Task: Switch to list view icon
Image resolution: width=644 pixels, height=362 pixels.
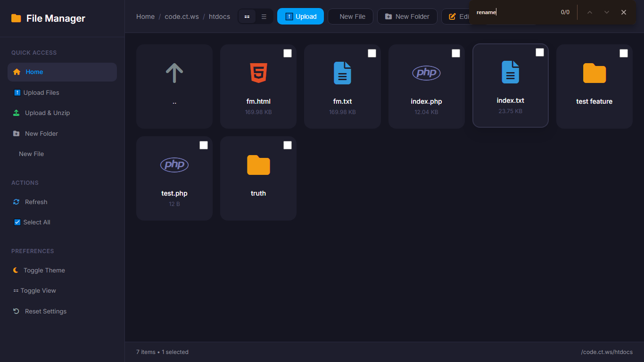Action: 264,16
